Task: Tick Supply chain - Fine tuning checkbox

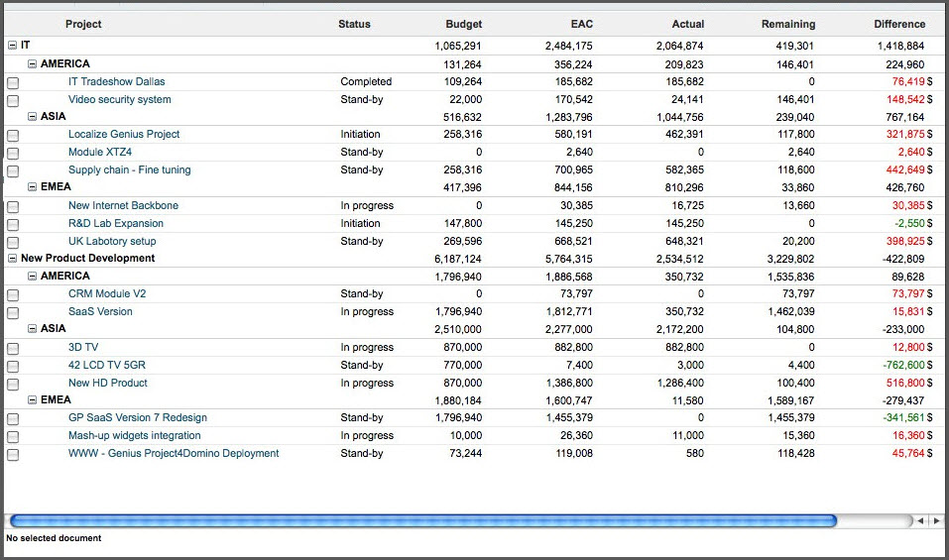Action: click(x=13, y=171)
